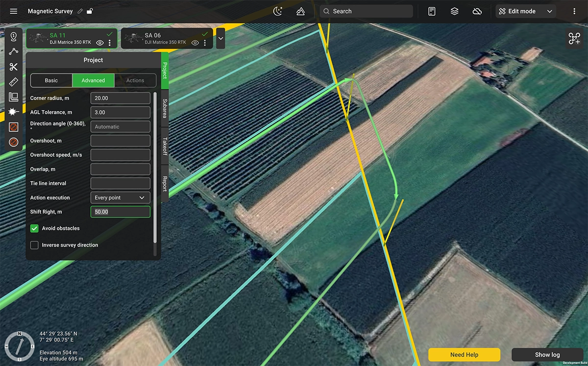The width and height of the screenshot is (588, 366).
Task: Select the polyline route tool
Action: point(14,51)
